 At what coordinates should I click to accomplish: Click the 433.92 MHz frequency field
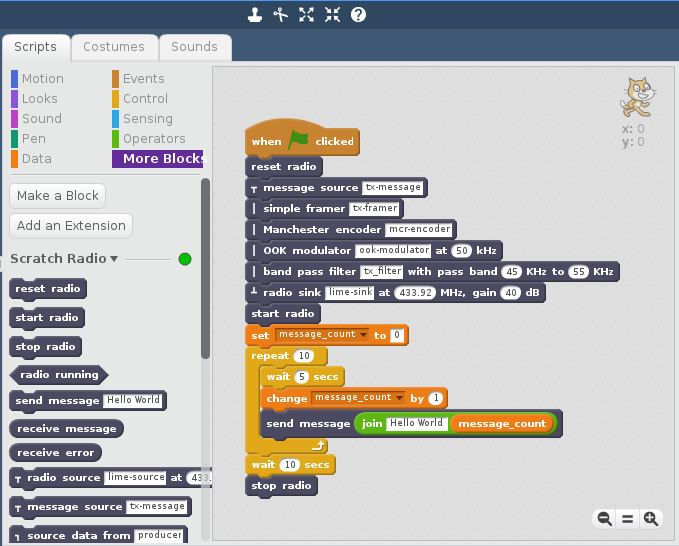click(415, 293)
